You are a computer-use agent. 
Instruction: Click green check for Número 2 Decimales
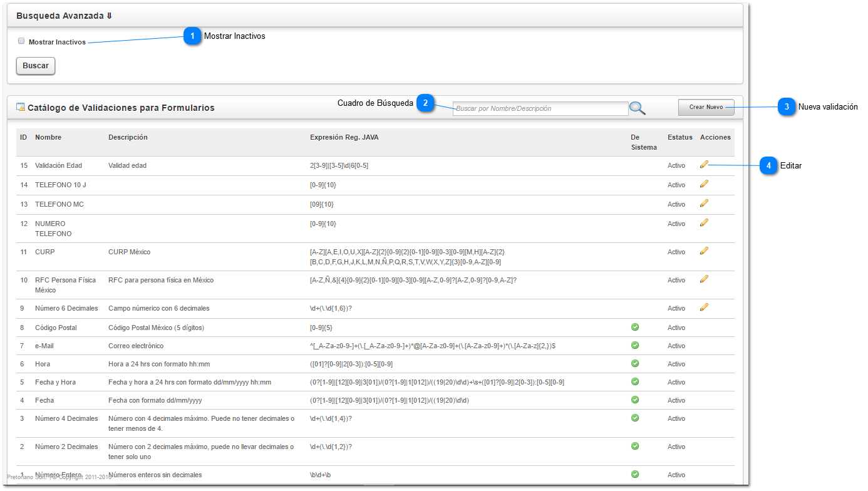635,446
